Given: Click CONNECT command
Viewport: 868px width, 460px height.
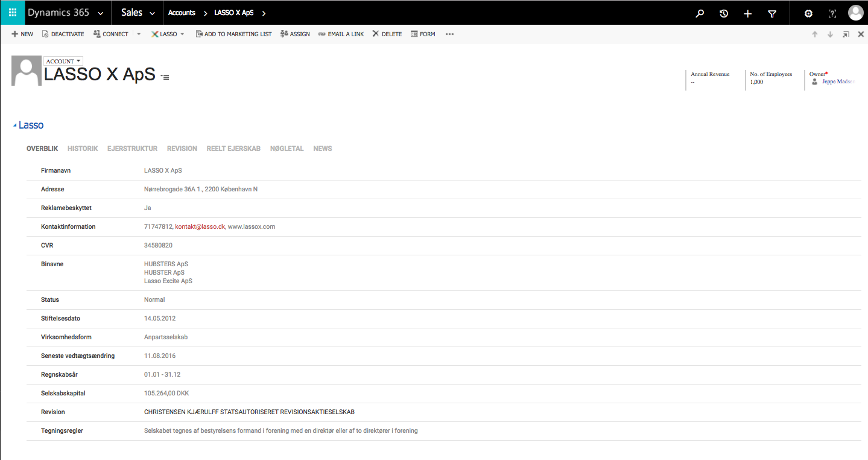Looking at the screenshot, I should [x=111, y=34].
